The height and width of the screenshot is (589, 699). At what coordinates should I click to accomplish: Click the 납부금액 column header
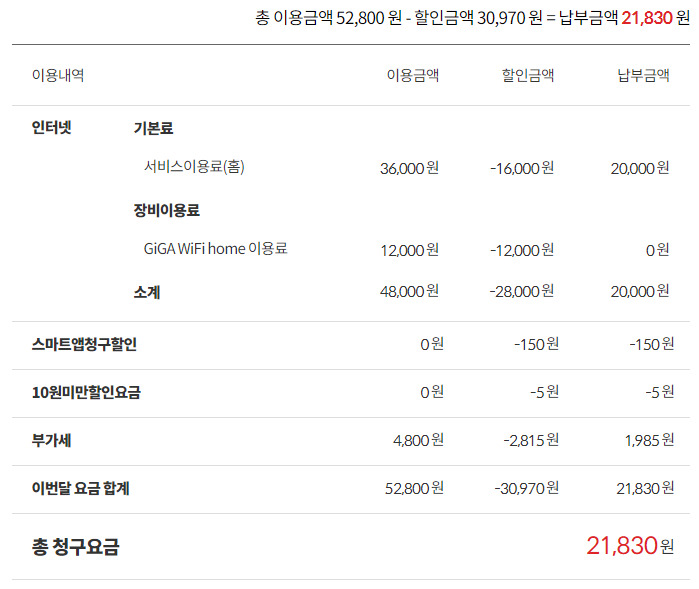pos(643,76)
